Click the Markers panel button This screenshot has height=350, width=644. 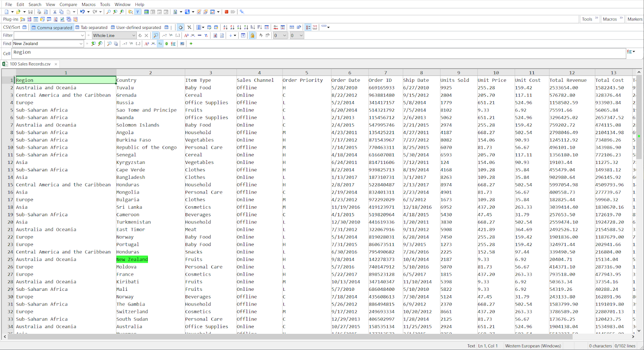pos(635,19)
